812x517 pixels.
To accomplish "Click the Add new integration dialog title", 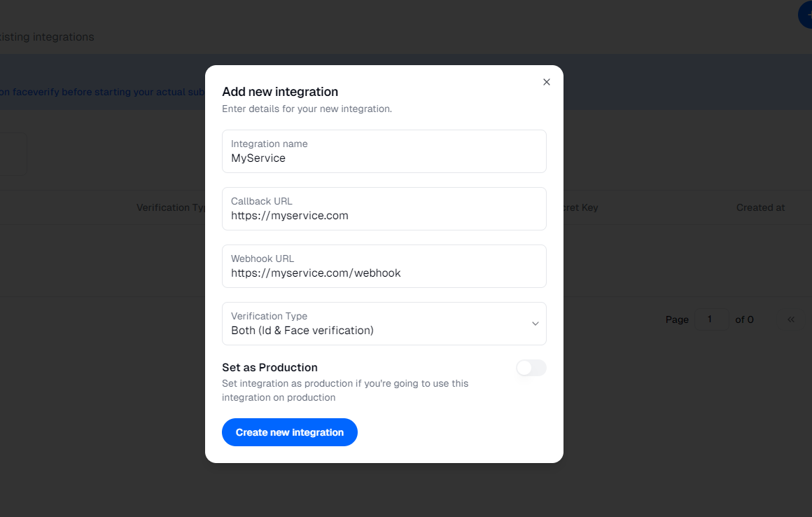I will pos(280,92).
